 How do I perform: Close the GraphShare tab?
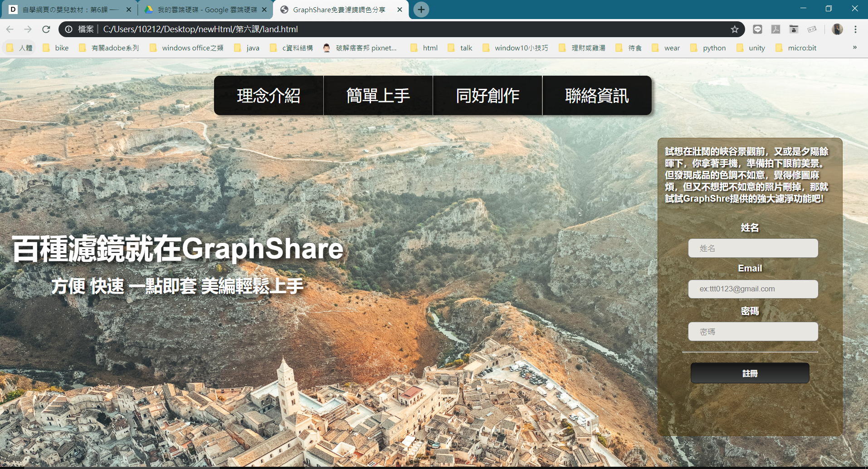pos(400,10)
